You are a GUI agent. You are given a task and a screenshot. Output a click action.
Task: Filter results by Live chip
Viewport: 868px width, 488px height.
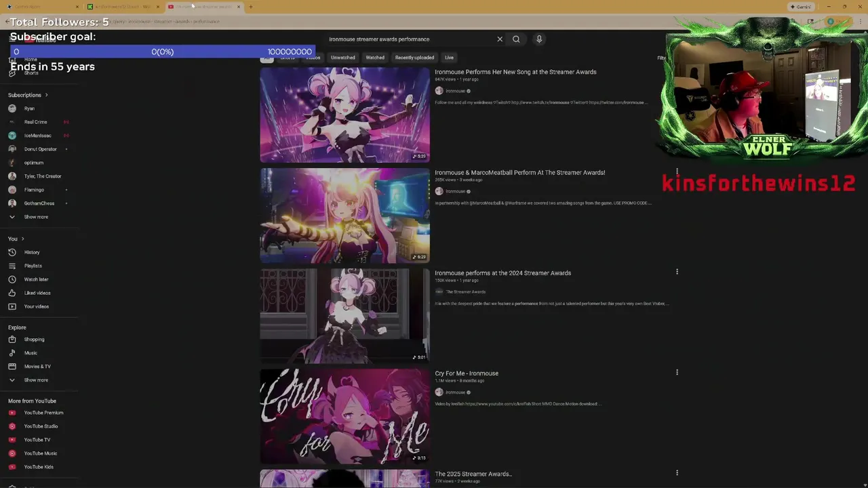click(449, 58)
